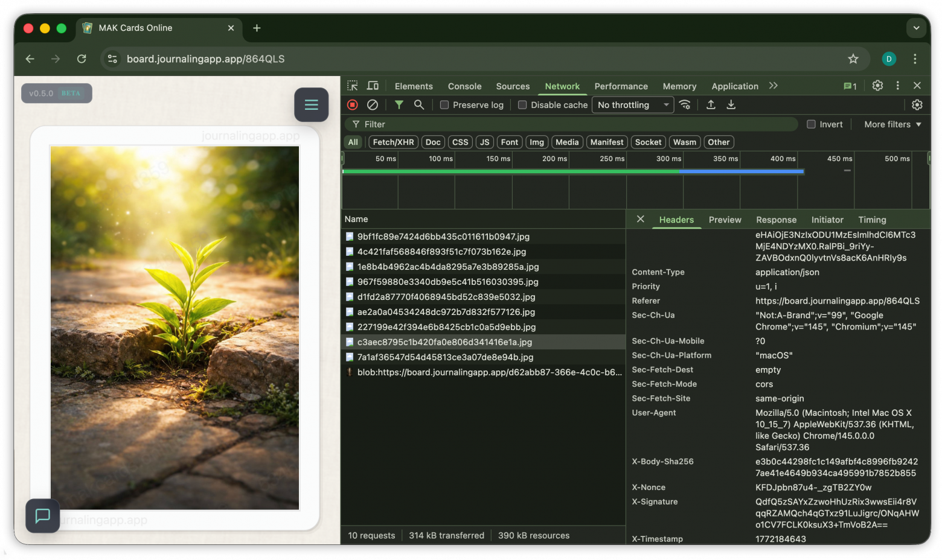This screenshot has width=942, height=560.
Task: Toggle the network filter funnel icon
Action: coord(399,105)
